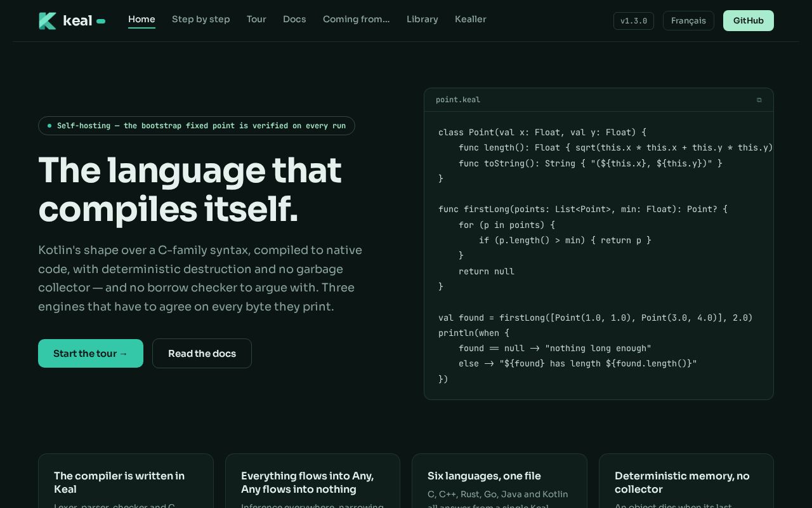Click the 'class Point(val x: Float' code line
The image size is (812, 508).
tap(542, 132)
